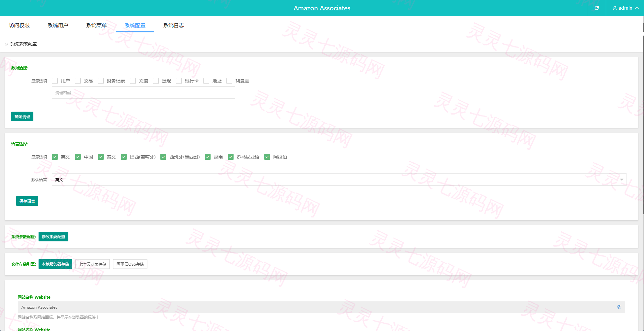Enable the 利息宝 checkbox
The height and width of the screenshot is (331, 644).
pyautogui.click(x=229, y=81)
